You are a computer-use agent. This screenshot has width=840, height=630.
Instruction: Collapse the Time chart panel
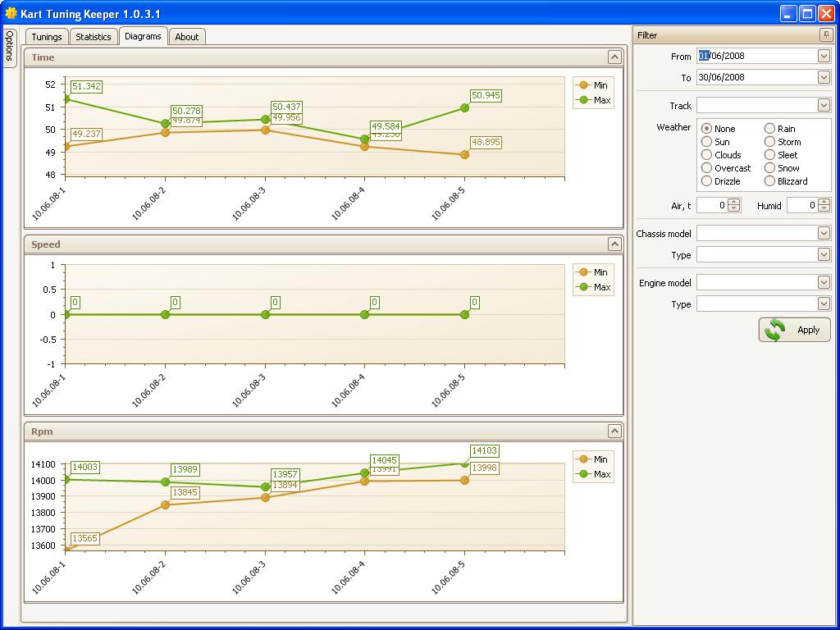click(x=614, y=57)
